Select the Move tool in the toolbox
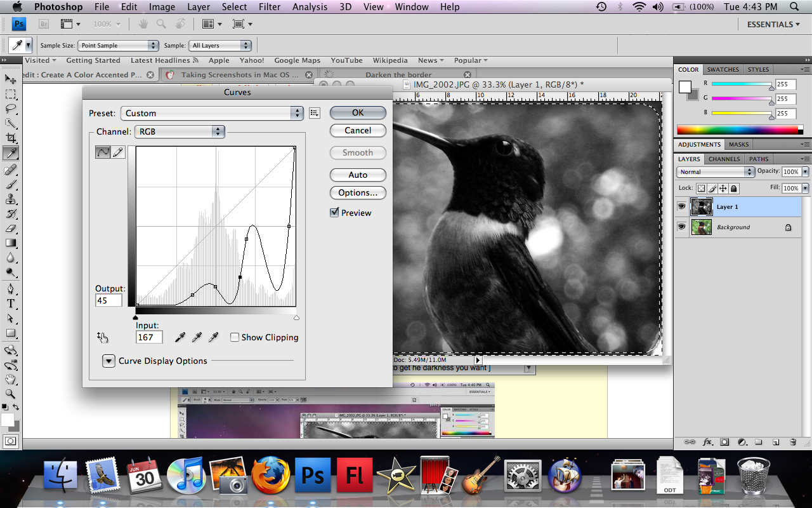 (11, 79)
